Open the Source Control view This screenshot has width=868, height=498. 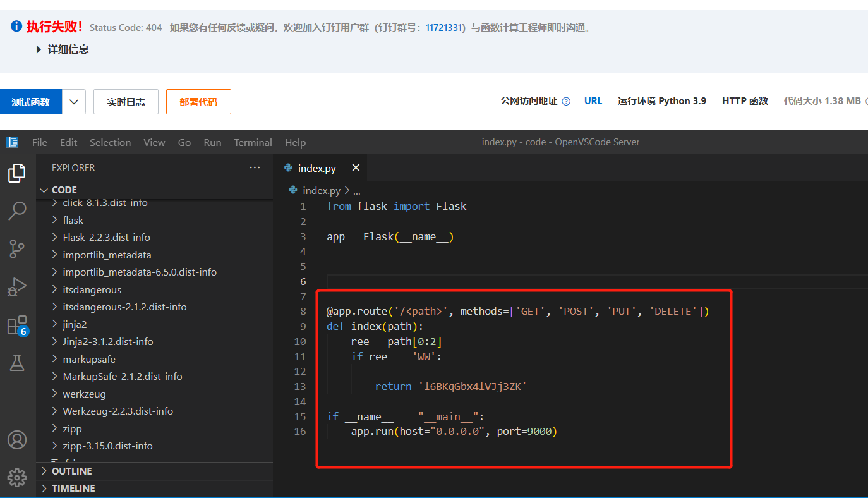click(x=17, y=249)
